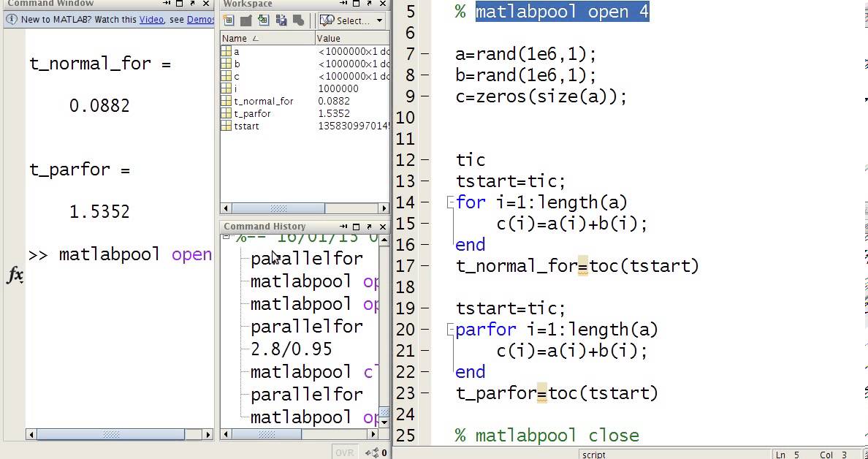Select the variable icon for c
This screenshot has width=868, height=459.
click(226, 77)
